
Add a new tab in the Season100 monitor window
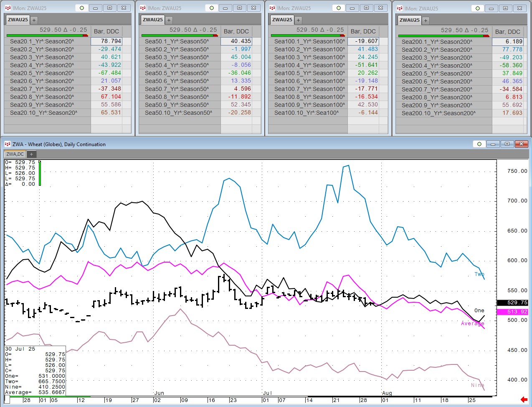pos(298,20)
